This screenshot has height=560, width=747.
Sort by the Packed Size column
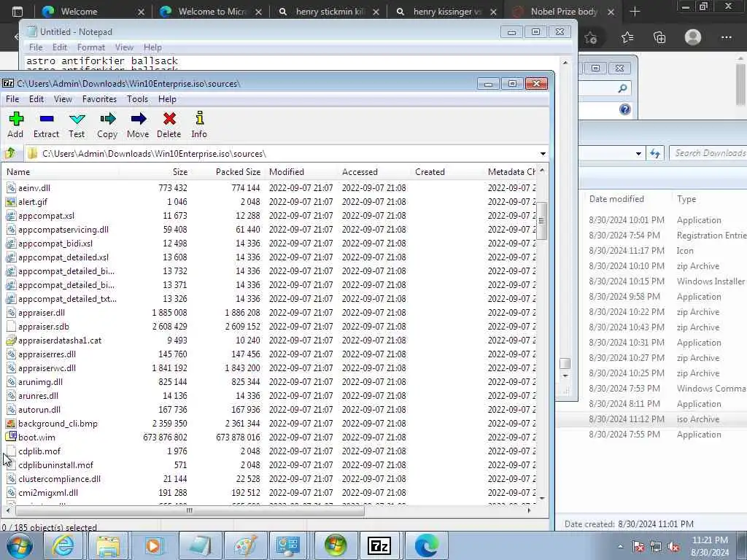click(227, 172)
